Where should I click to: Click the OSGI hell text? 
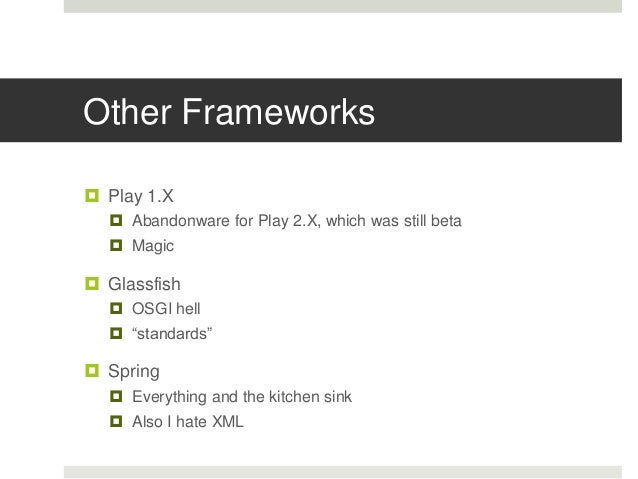[166, 308]
